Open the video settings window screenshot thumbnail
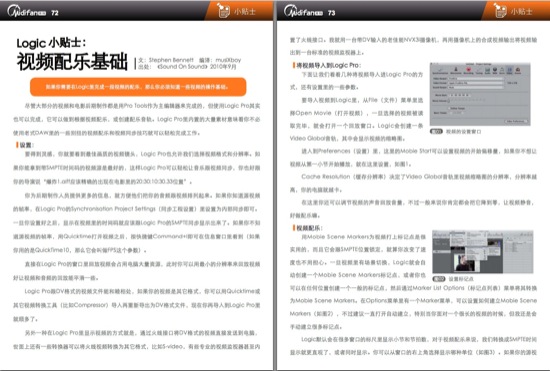 (480, 94)
